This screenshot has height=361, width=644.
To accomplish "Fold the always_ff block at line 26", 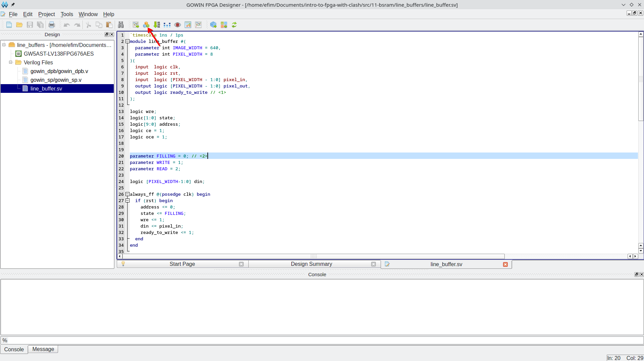I will [128, 194].
